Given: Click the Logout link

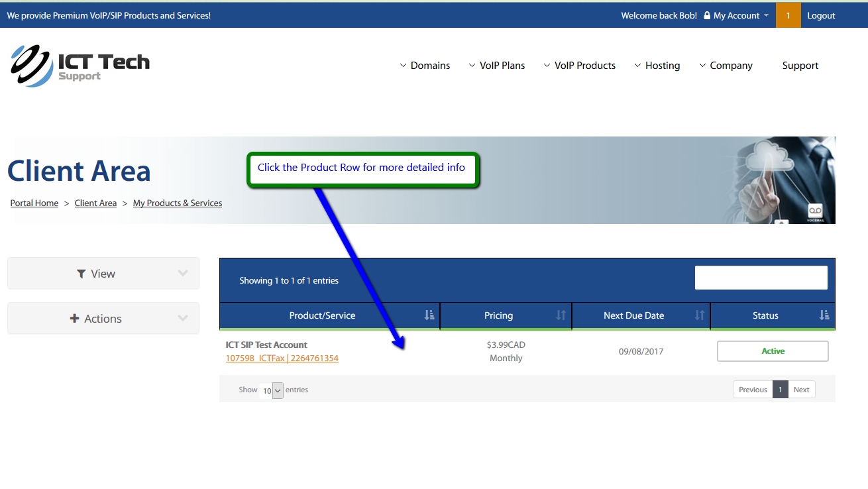Looking at the screenshot, I should click(821, 15).
